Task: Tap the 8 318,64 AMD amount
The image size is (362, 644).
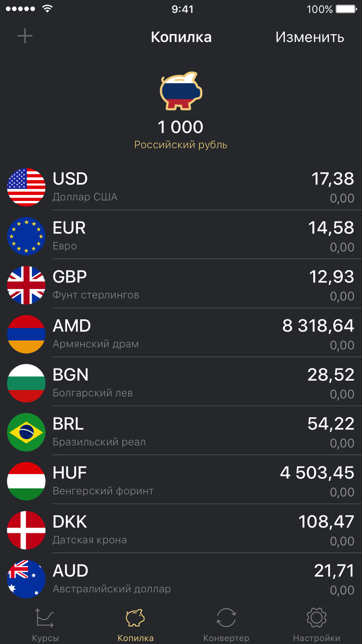Action: 318,326
